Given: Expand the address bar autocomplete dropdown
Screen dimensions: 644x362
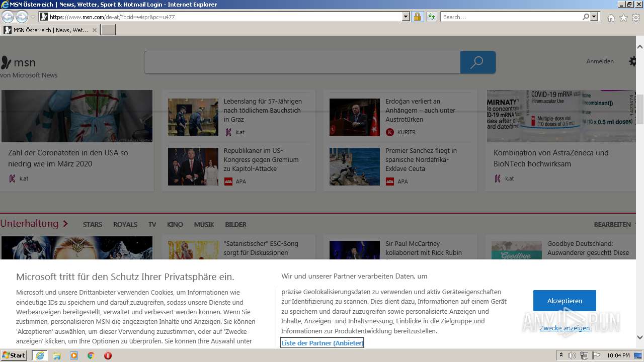Looking at the screenshot, I should (x=406, y=17).
